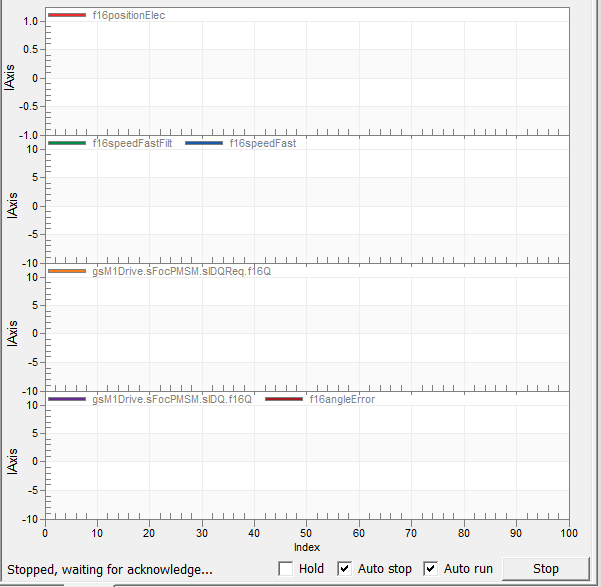The width and height of the screenshot is (601, 587).
Task: Click the red f16positionElec legend swatch
Action: (x=67, y=15)
